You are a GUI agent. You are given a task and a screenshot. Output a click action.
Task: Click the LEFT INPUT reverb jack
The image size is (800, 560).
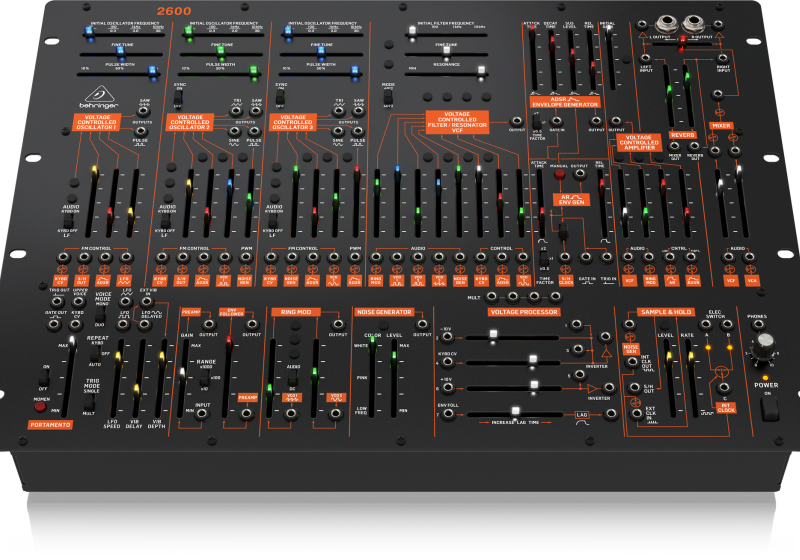[645, 59]
